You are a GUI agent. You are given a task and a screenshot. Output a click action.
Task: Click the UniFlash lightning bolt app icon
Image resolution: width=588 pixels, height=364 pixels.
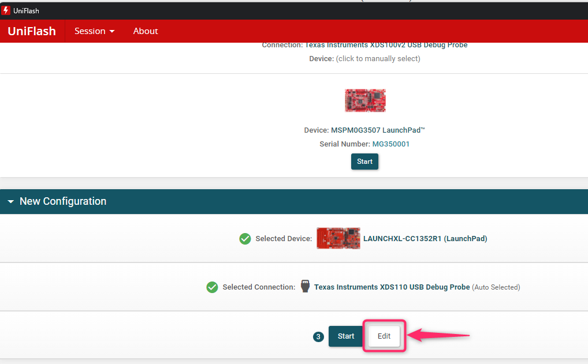click(x=6, y=10)
